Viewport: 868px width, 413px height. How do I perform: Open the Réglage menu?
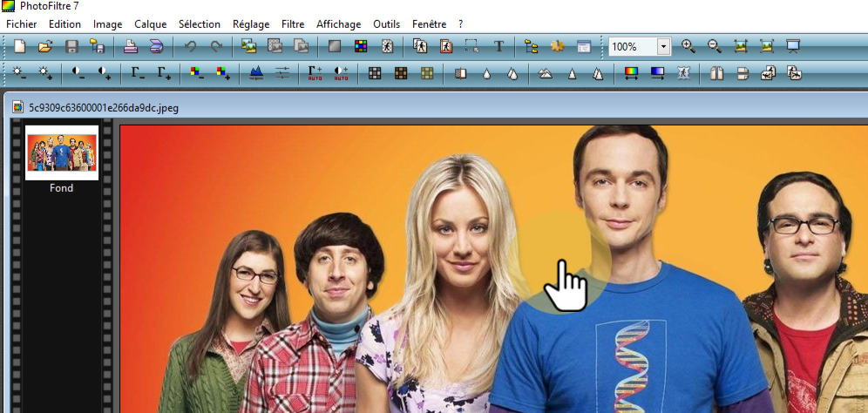coord(251,24)
